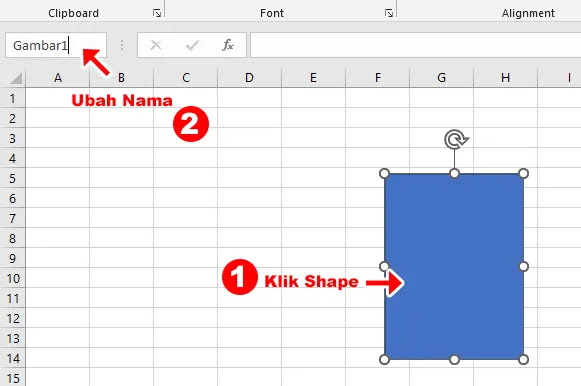Select column E header

(x=313, y=78)
